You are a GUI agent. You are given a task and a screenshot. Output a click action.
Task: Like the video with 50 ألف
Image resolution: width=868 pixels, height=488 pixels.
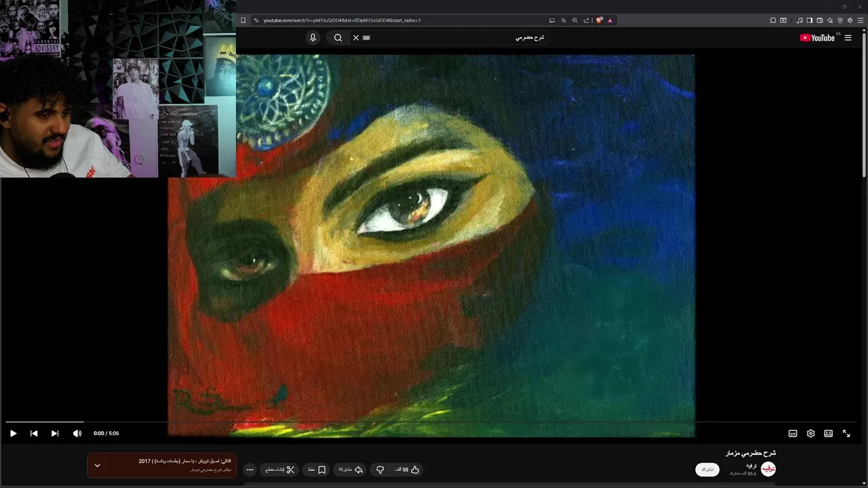(408, 470)
